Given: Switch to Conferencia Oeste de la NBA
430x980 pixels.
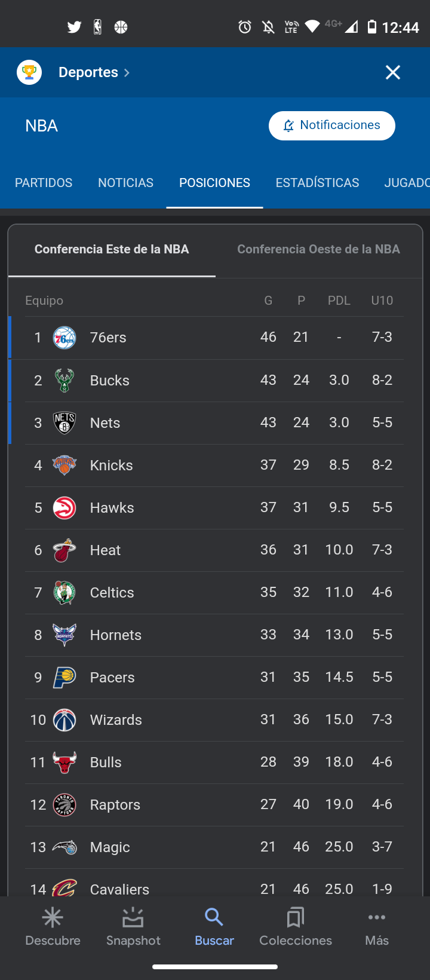Looking at the screenshot, I should pyautogui.click(x=318, y=249).
